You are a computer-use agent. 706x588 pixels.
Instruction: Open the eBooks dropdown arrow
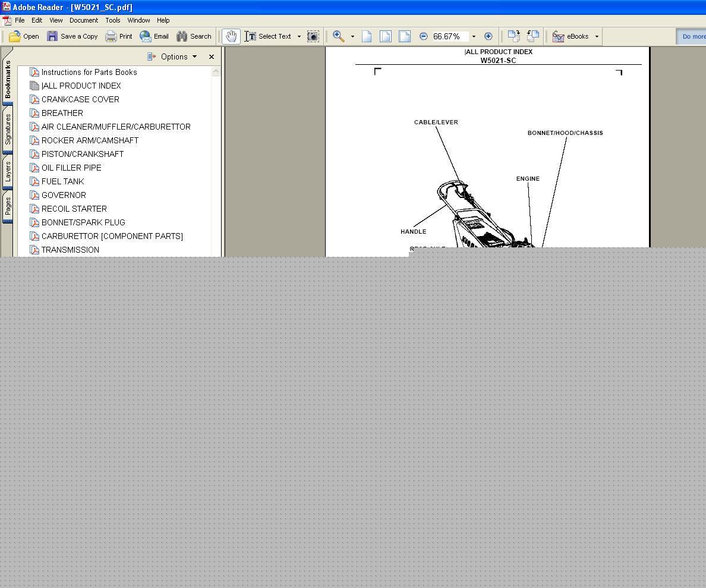point(597,36)
